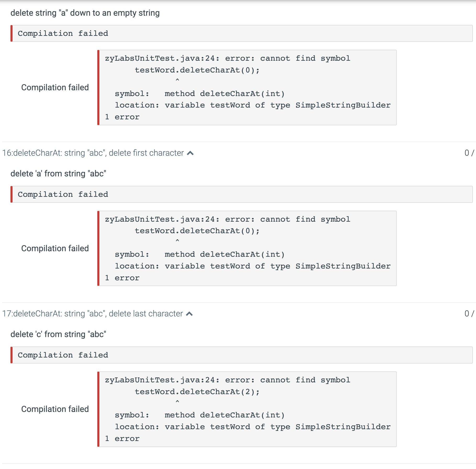This screenshot has height=469, width=476.
Task: Select '1 error' in test 17's error output
Action: pyautogui.click(x=122, y=439)
